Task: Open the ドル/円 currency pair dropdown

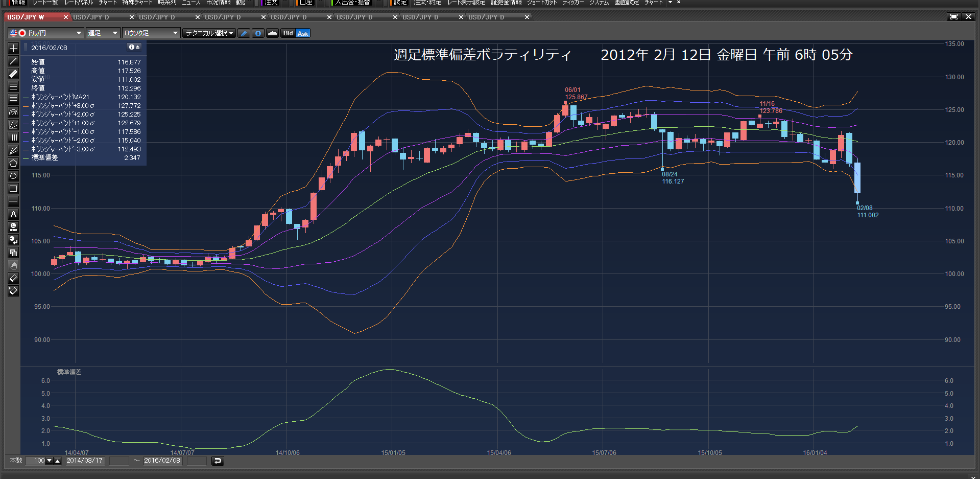Action: click(x=45, y=33)
